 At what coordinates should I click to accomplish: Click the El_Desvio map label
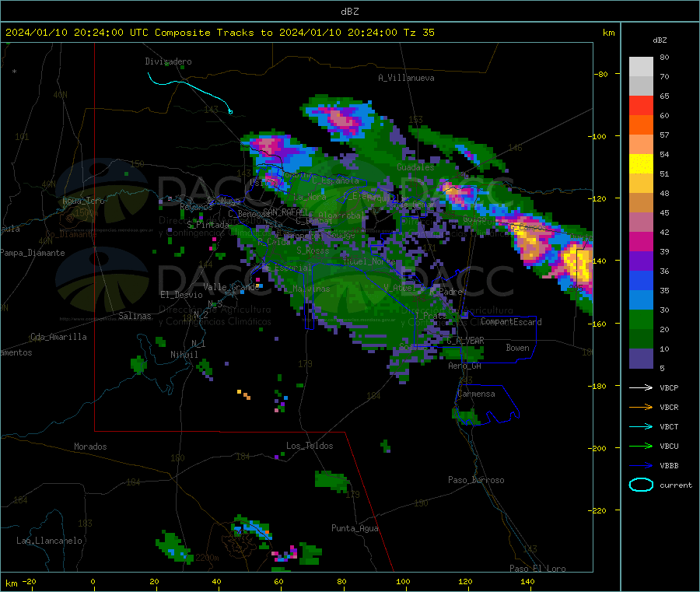[181, 295]
